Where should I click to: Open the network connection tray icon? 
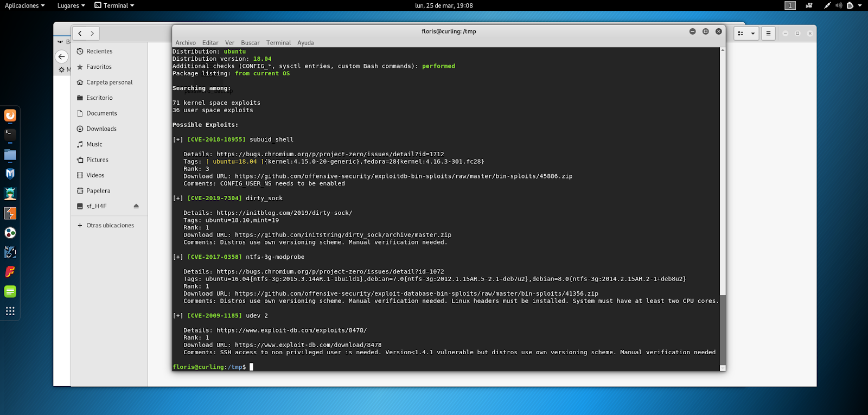[827, 5]
